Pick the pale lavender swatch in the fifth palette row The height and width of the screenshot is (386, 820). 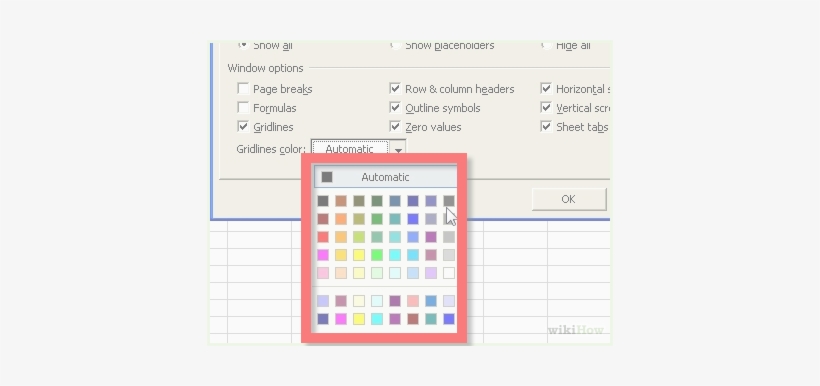[431, 273]
